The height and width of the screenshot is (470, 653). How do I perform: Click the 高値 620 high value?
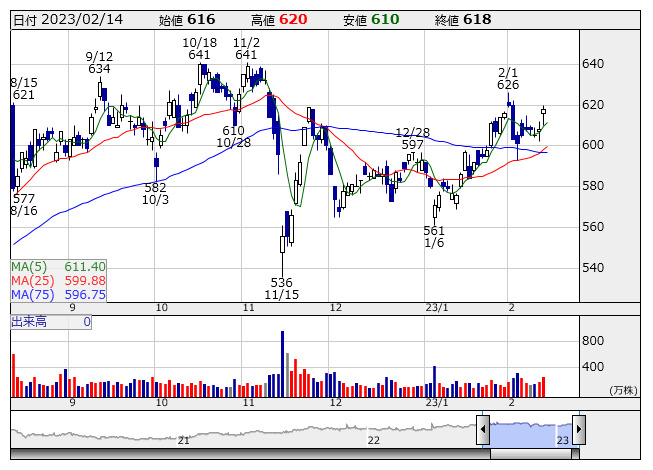pyautogui.click(x=279, y=20)
